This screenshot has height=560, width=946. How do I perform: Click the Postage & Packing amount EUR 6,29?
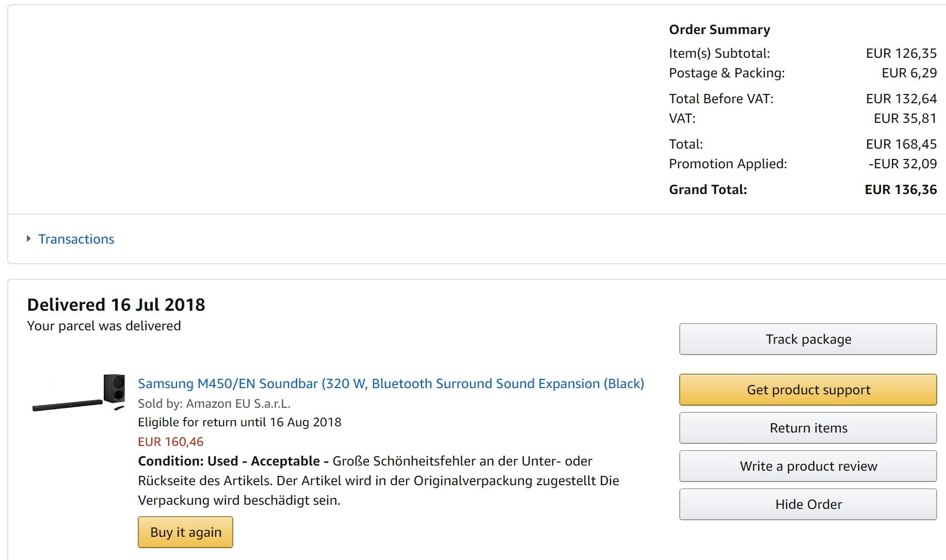click(x=909, y=73)
